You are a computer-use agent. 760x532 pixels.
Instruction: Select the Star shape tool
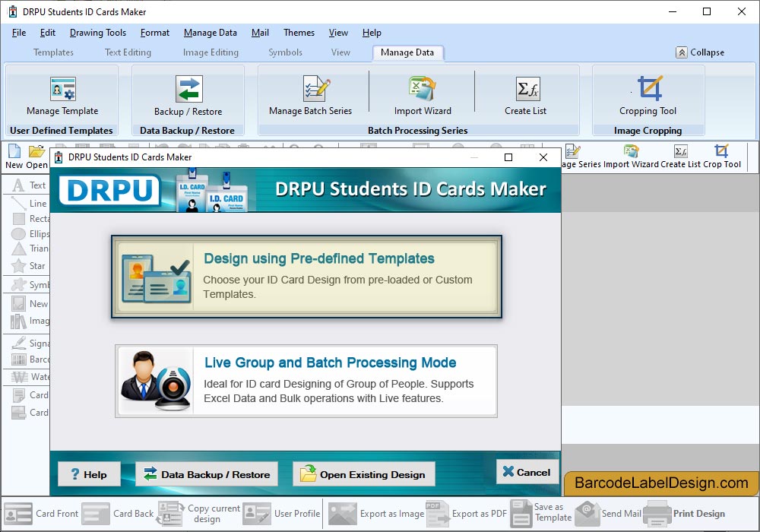tap(29, 266)
